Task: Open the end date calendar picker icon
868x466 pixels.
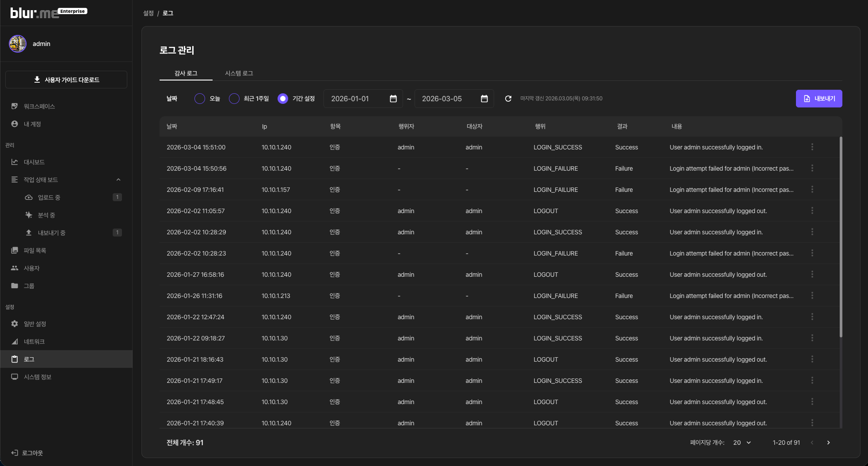Action: click(x=484, y=99)
